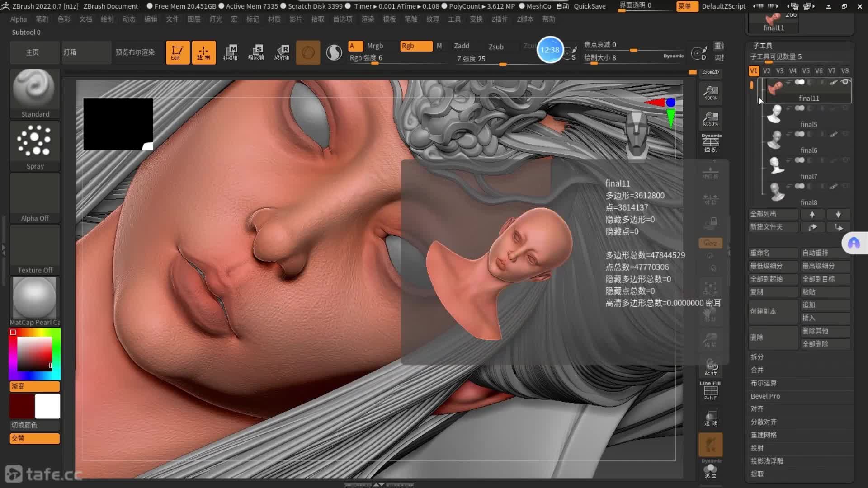Toggle the Mrgb paint mode
868x488 pixels.
375,46
